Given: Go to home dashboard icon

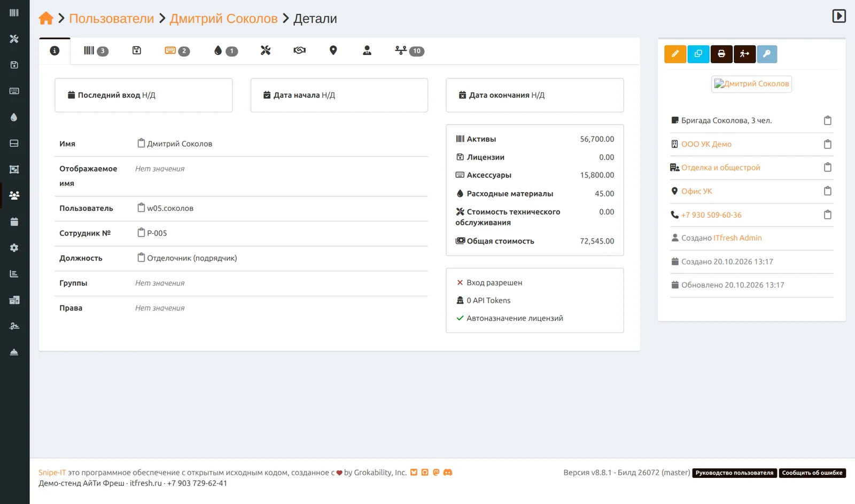Looking at the screenshot, I should click(x=46, y=18).
